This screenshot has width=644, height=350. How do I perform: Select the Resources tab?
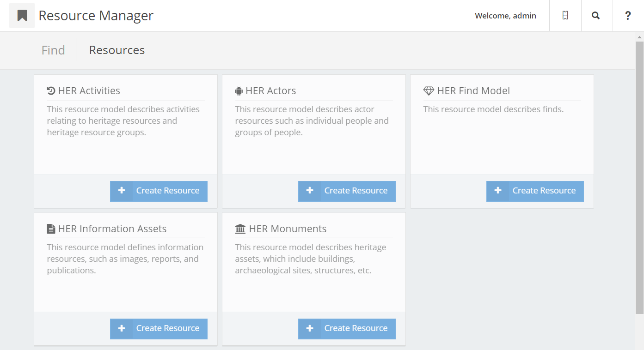pyautogui.click(x=117, y=50)
